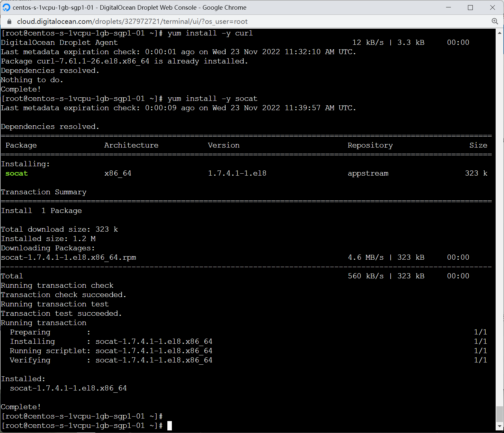This screenshot has height=433, width=504.
Task: Click the appstream repository entry
Action: pos(368,173)
